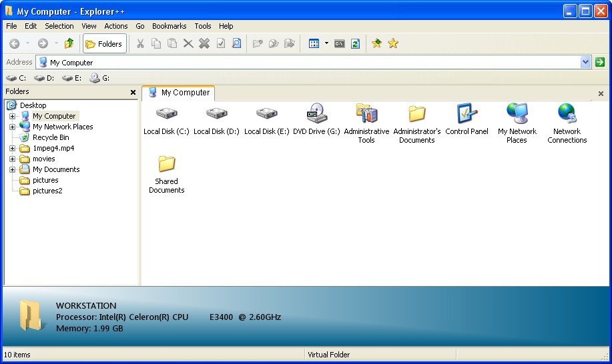Click the Delete X icon
612x364 pixels.
(188, 43)
